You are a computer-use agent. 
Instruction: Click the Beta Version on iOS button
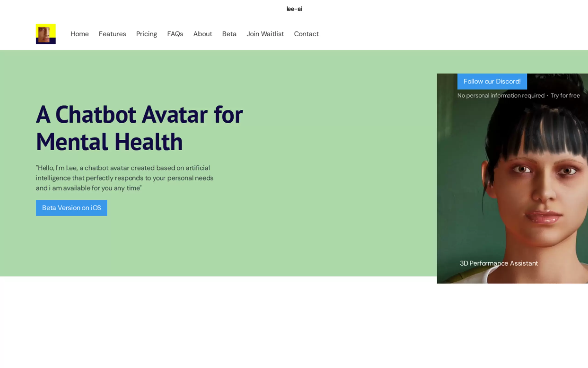pyautogui.click(x=72, y=208)
